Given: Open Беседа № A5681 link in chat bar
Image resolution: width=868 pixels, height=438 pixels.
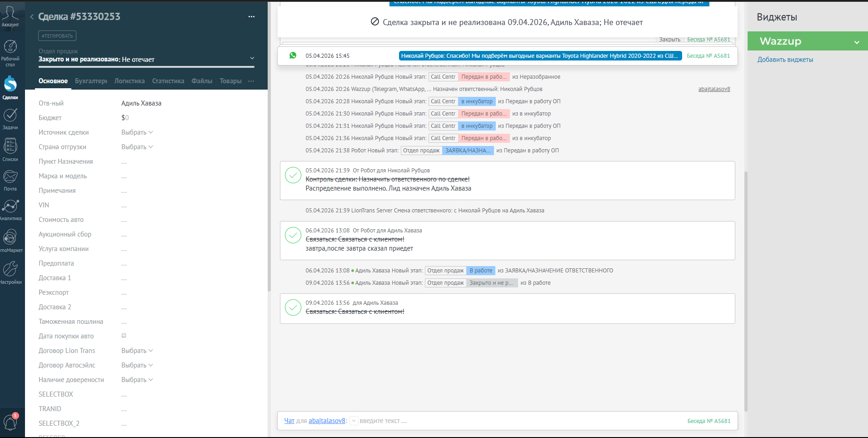Looking at the screenshot, I should (x=708, y=421).
